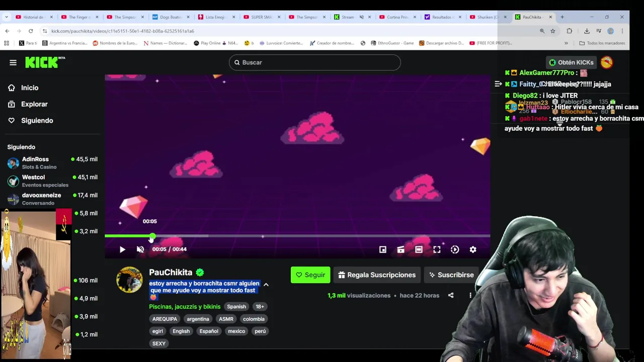Switch to the SUPER SMA tab
The image size is (644, 362).
(x=261, y=17)
